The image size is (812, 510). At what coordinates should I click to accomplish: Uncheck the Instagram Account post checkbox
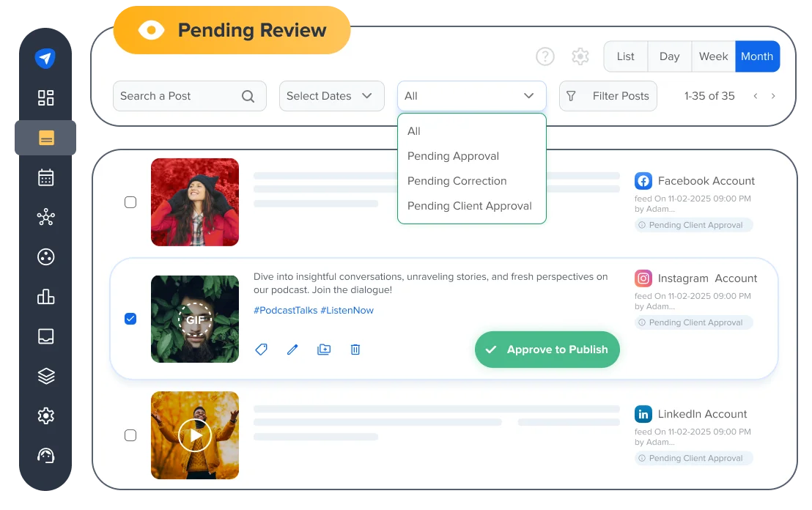tap(130, 319)
